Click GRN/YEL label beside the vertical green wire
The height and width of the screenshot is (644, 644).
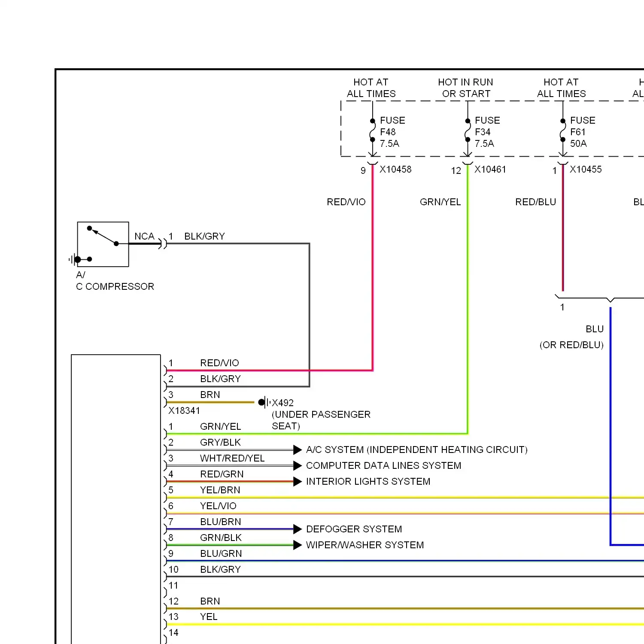440,202
